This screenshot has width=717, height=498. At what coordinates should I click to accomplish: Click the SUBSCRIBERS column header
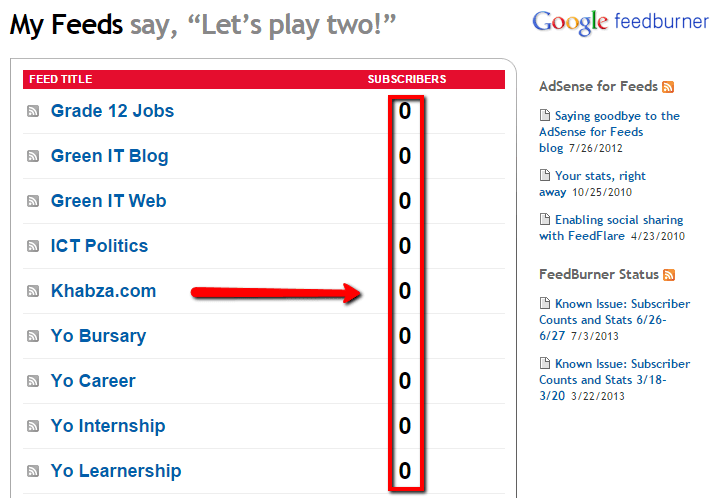tap(407, 80)
